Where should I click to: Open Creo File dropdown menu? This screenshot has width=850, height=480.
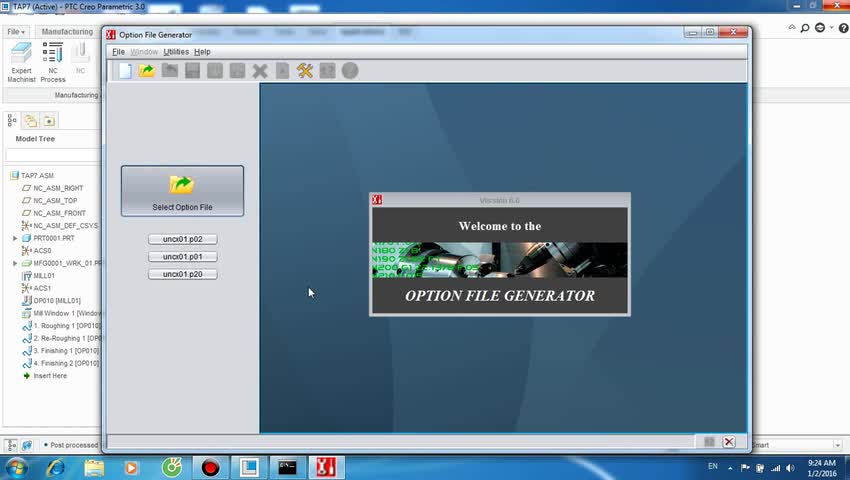[x=16, y=31]
